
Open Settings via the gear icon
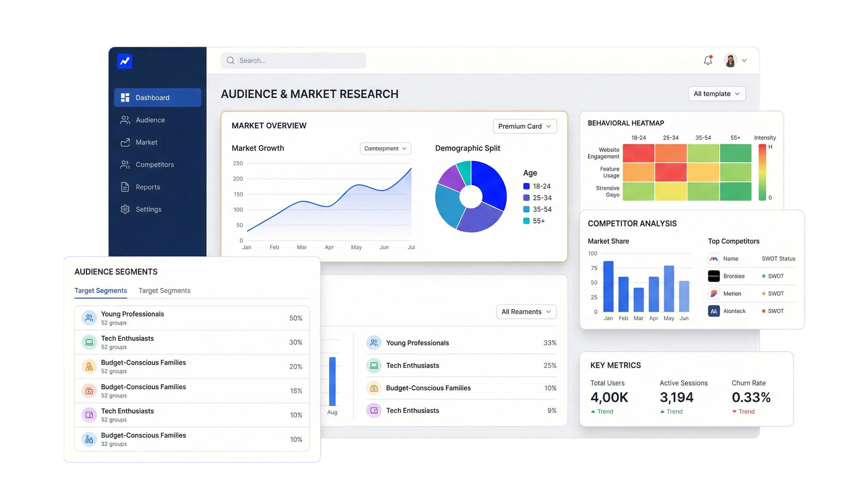[x=125, y=209]
